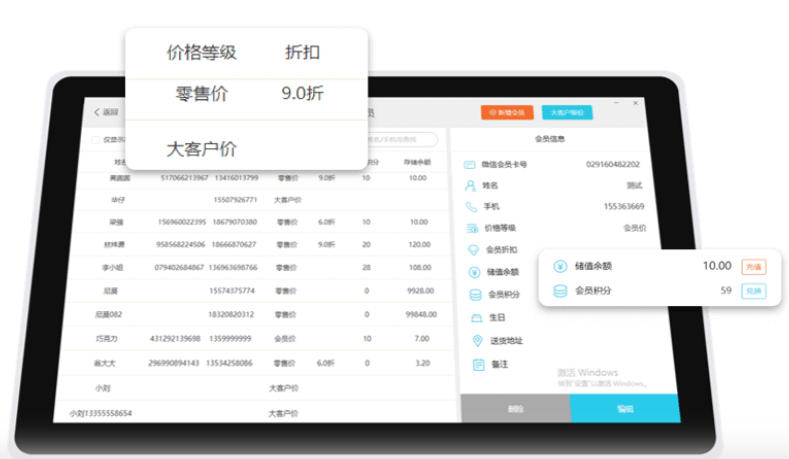Click the orange 新增会员 button
This screenshot has height=459, width=789.
507,112
